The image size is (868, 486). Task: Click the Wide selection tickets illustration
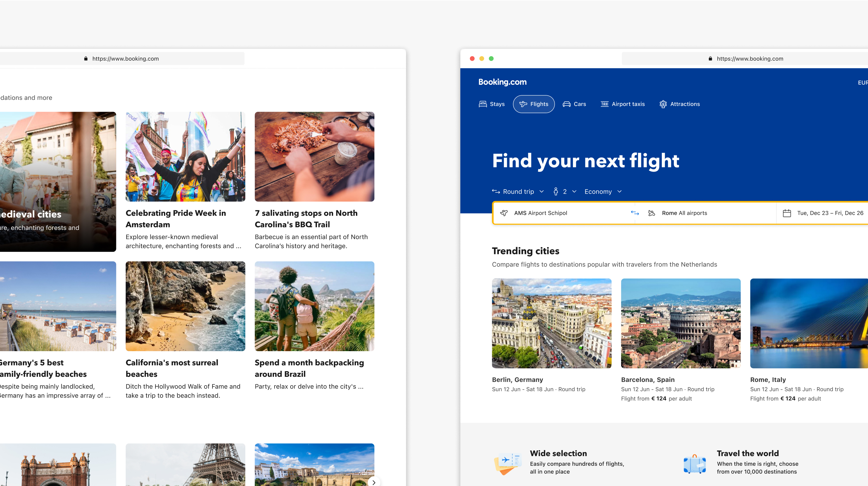point(508,463)
